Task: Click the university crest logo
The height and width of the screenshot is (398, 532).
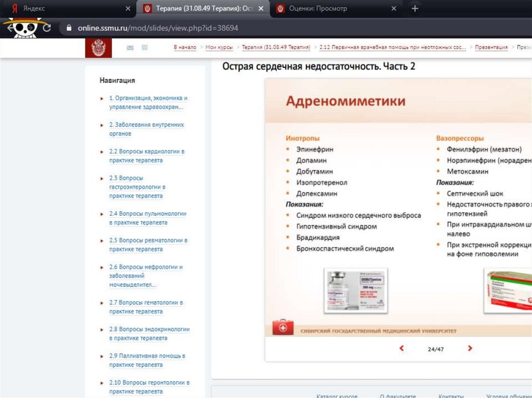Action: [x=98, y=48]
